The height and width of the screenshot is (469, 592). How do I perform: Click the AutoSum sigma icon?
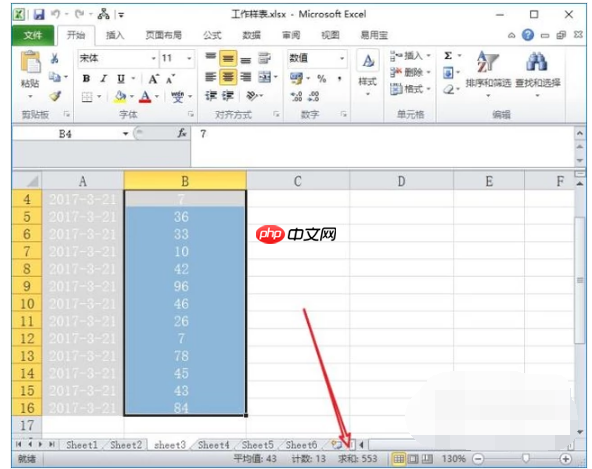point(448,56)
